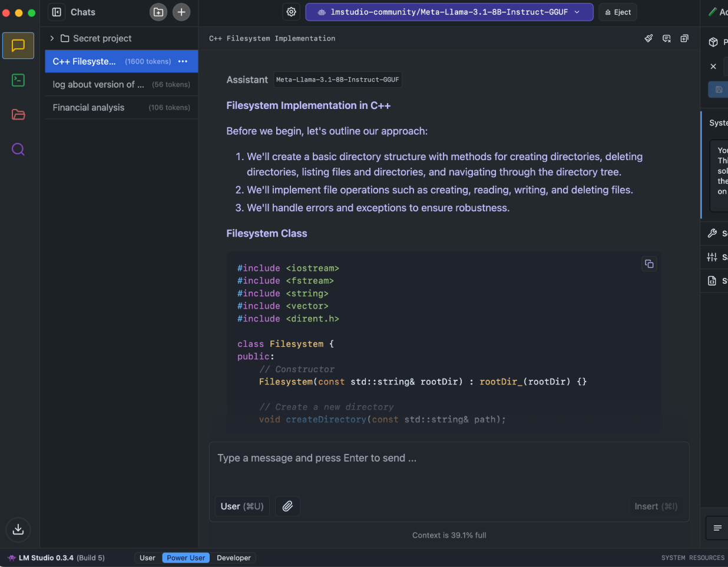Open the Discover search sidebar icon
This screenshot has height=567, width=728.
(18, 150)
